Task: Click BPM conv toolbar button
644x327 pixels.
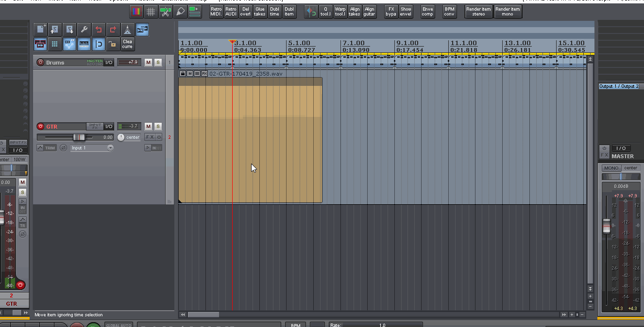Action: pyautogui.click(x=449, y=12)
